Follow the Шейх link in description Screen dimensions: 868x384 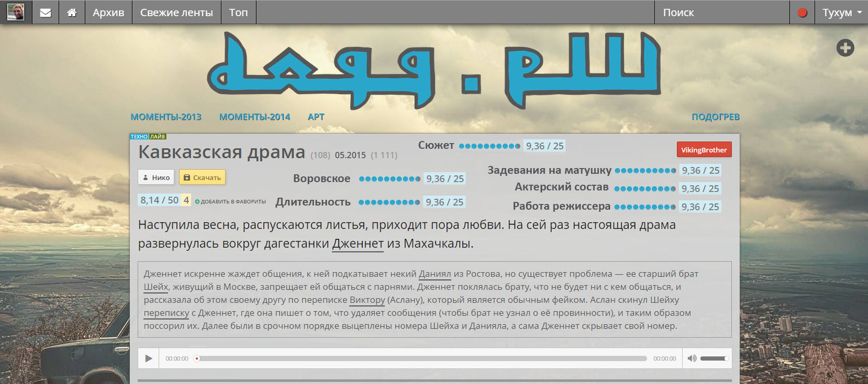156,287
